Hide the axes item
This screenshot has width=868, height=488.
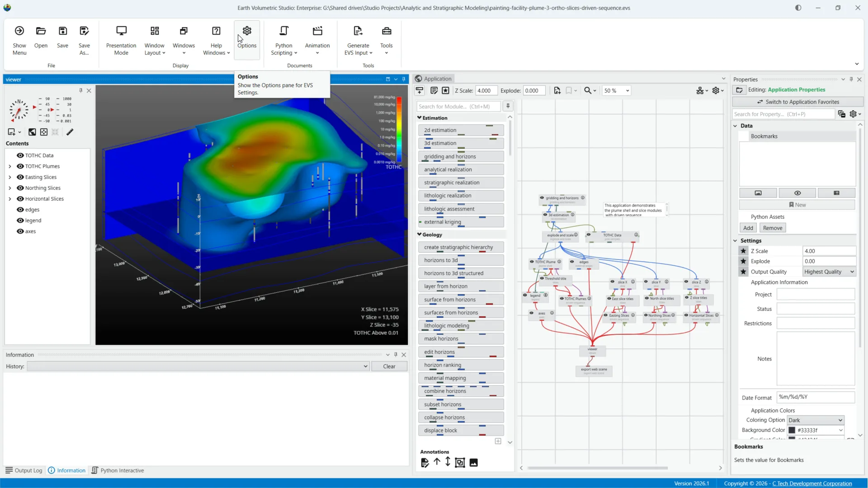20,231
